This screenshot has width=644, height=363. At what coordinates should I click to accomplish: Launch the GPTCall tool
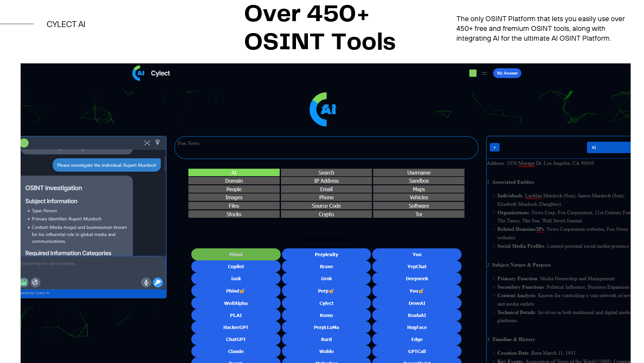[417, 351]
